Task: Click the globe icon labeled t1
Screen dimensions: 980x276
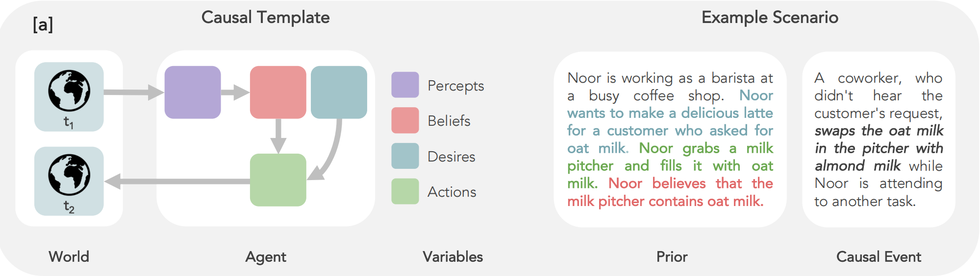Action: pyautogui.click(x=69, y=91)
